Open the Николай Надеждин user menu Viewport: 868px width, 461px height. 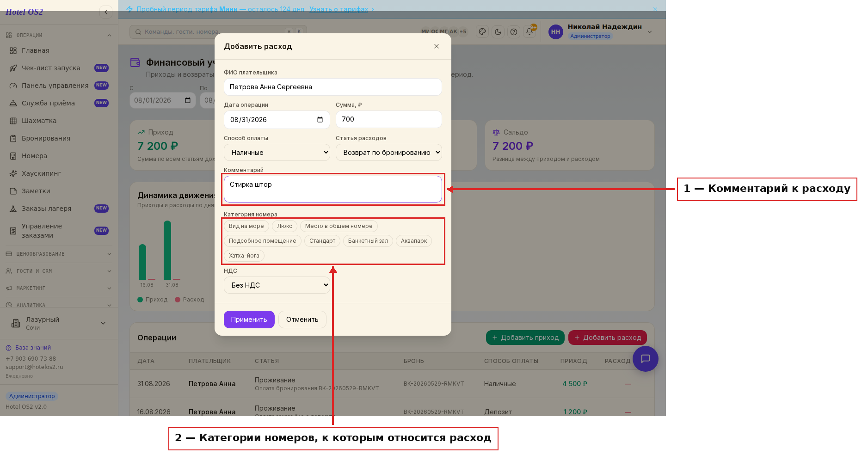(x=601, y=31)
